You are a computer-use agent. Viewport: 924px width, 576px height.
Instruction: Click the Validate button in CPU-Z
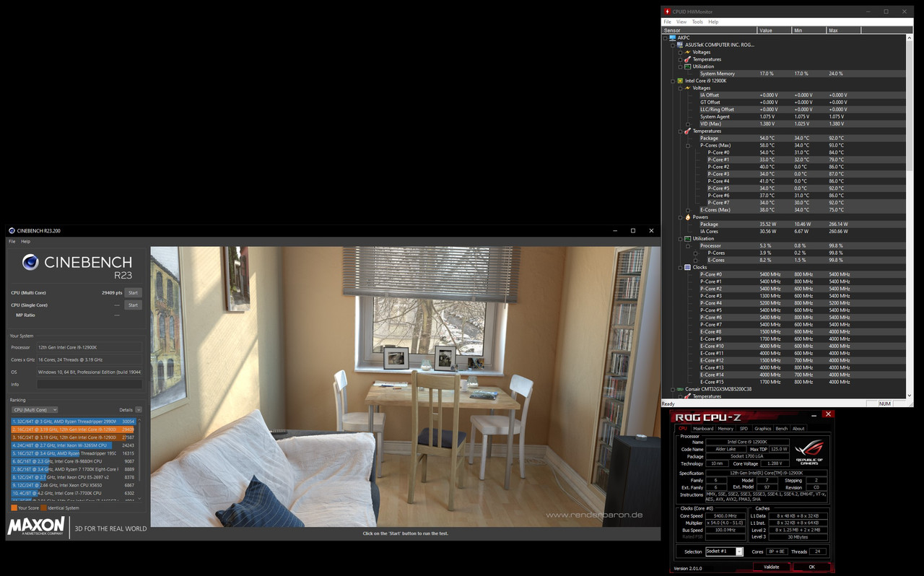click(x=771, y=567)
